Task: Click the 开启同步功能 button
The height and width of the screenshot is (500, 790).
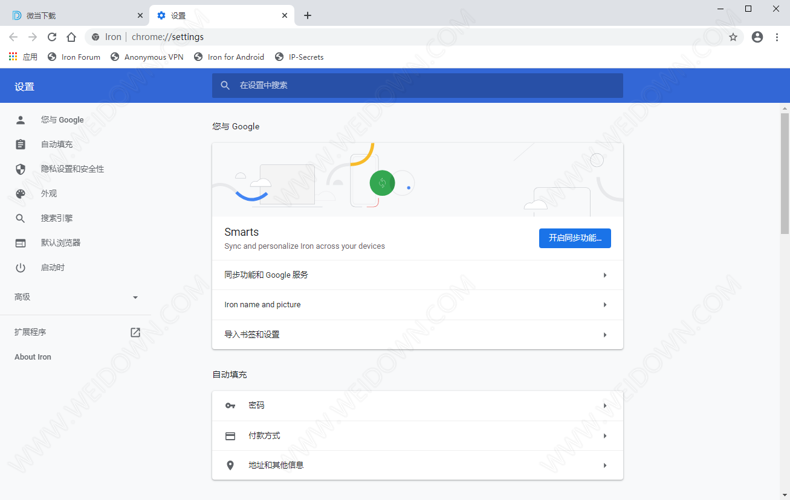Action: tap(575, 238)
